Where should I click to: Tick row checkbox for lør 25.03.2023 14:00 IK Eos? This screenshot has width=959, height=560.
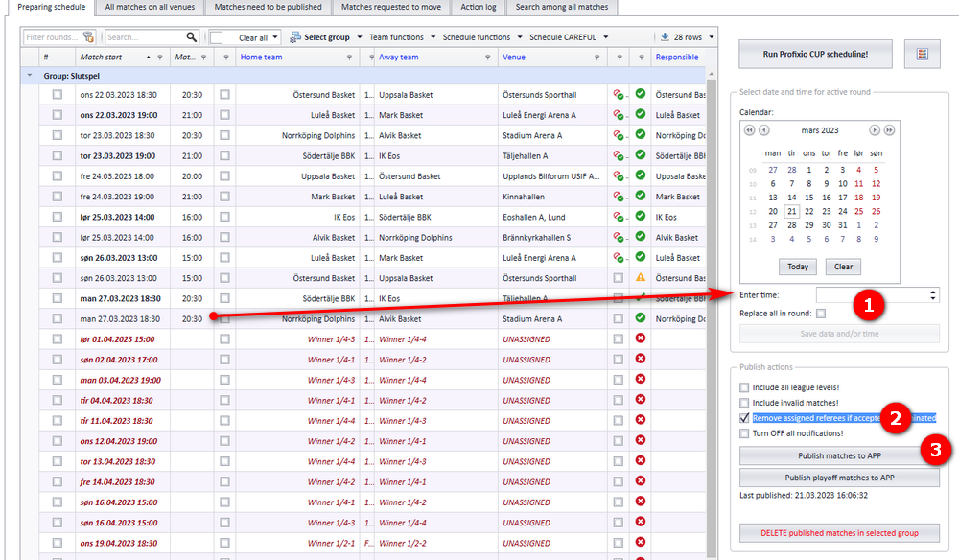58,217
